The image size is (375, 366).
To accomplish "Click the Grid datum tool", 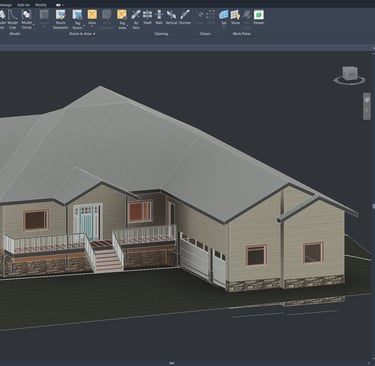I will coord(211,17).
